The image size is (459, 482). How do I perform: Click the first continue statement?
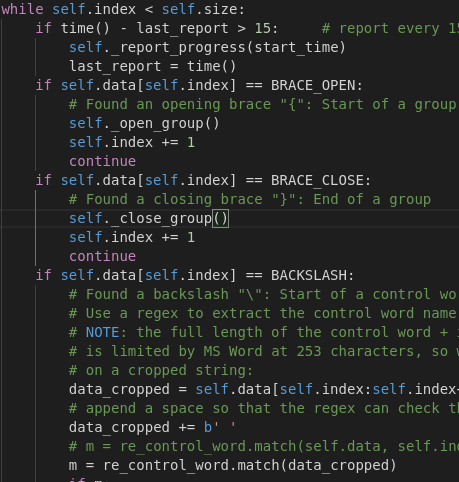(x=102, y=162)
